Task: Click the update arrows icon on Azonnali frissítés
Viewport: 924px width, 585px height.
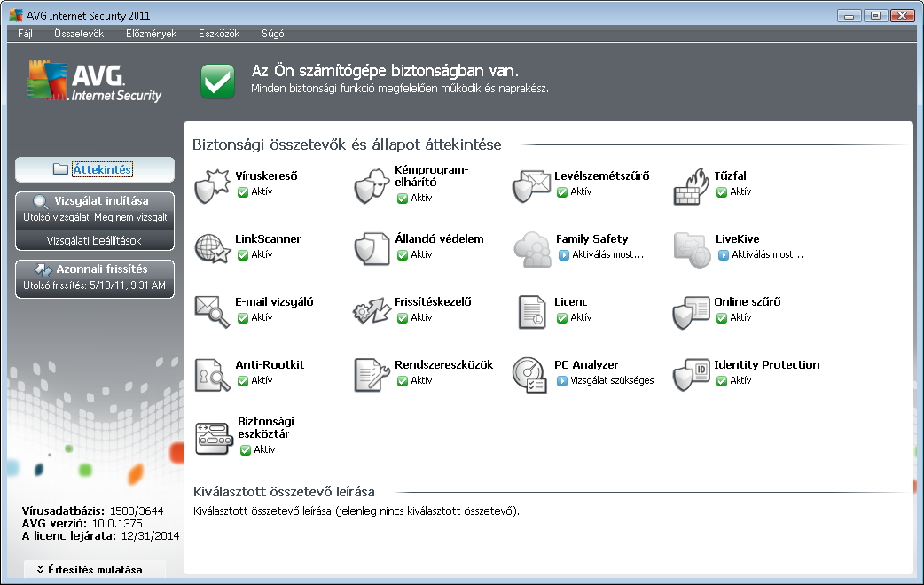Action: tap(43, 269)
